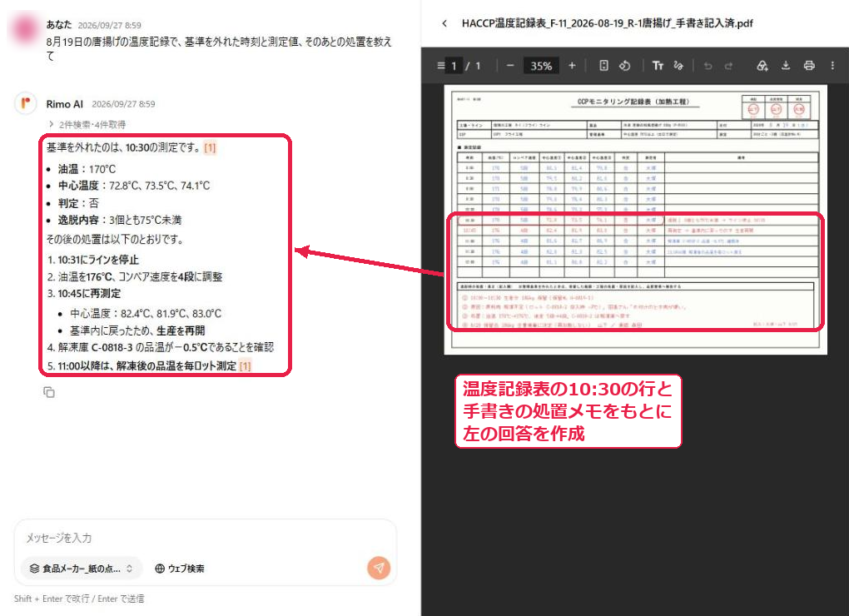Click the Rimo AI sender name
The width and height of the screenshot is (849, 616).
[64, 104]
